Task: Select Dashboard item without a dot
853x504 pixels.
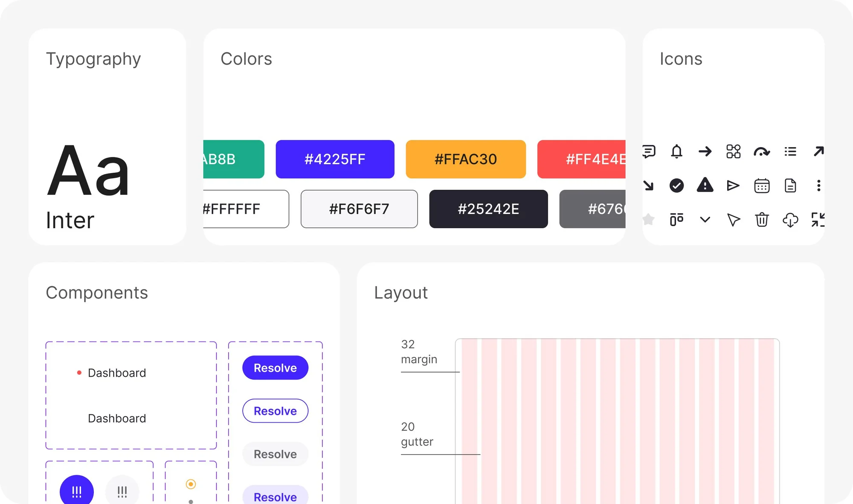Action: [x=117, y=418]
